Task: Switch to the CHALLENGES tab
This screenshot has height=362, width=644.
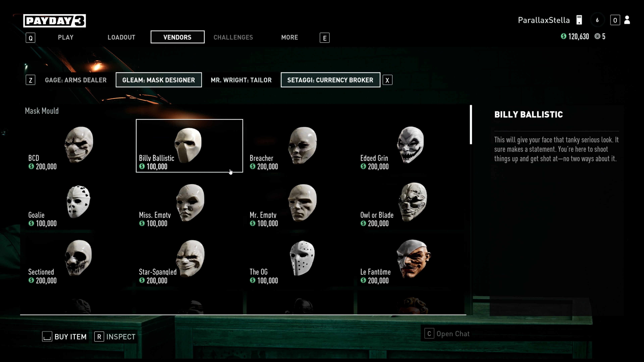Action: click(233, 37)
